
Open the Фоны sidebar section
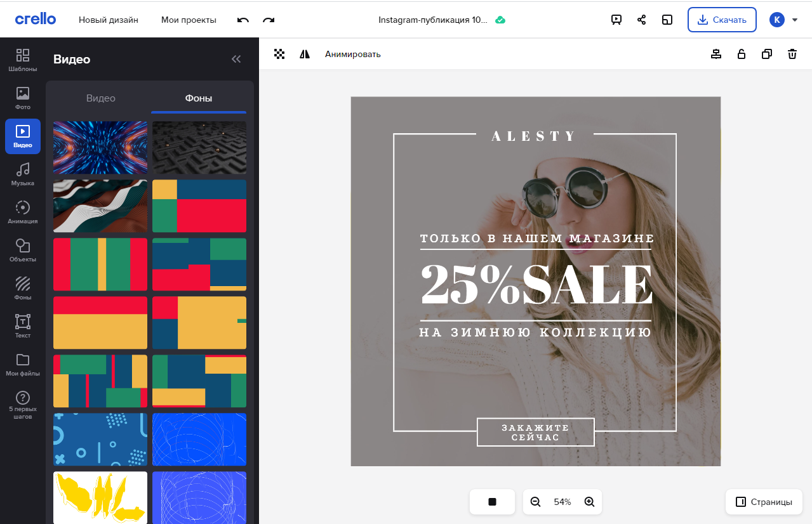pos(23,288)
